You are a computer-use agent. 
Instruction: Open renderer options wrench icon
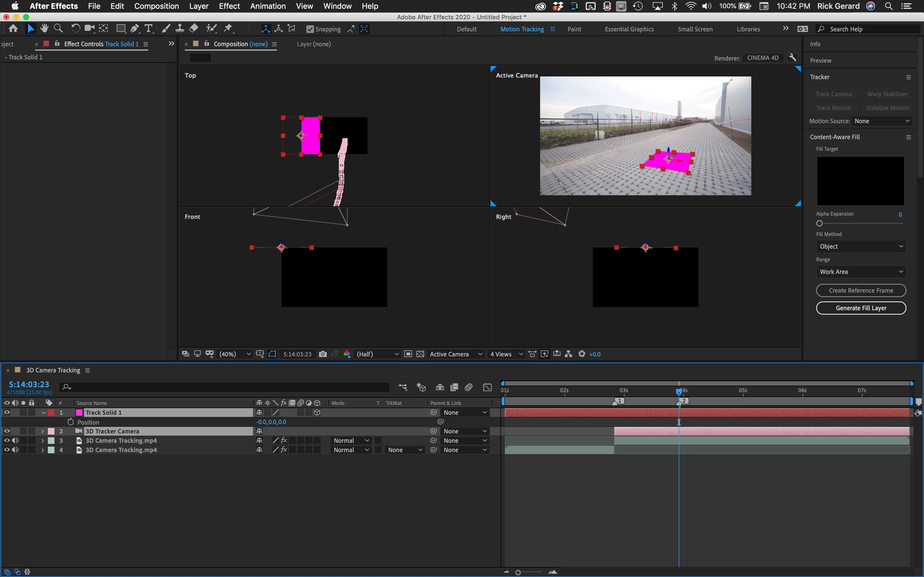pos(792,58)
